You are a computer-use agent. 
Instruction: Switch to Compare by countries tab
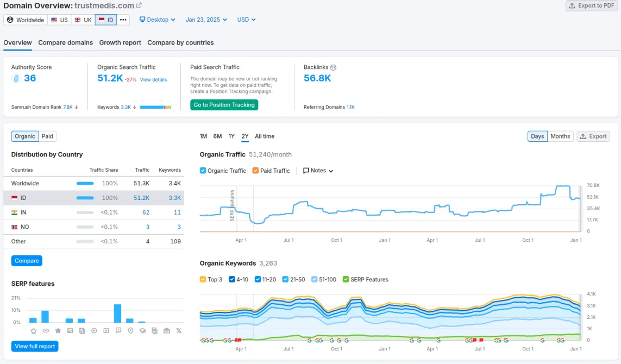pyautogui.click(x=180, y=43)
